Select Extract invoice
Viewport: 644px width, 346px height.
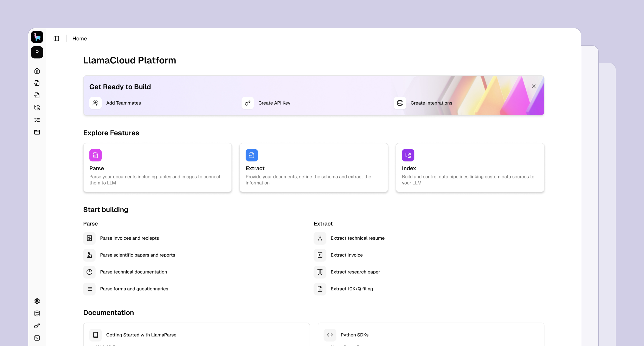point(347,255)
